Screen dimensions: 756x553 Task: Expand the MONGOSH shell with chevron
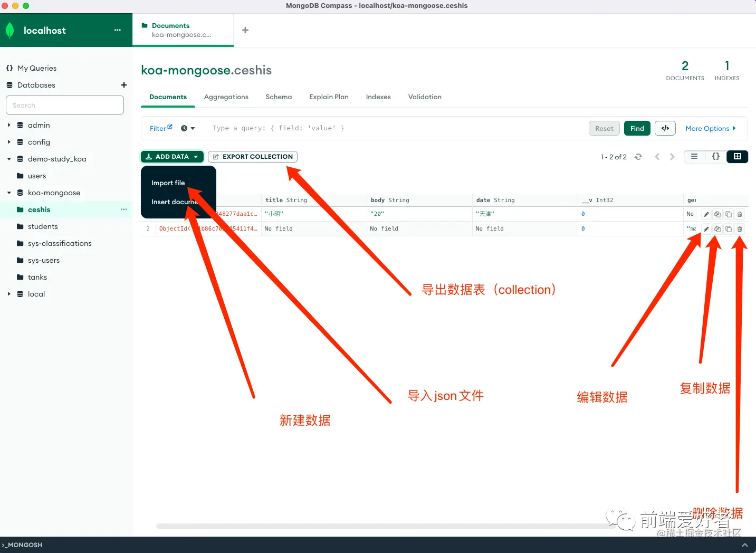[744, 545]
